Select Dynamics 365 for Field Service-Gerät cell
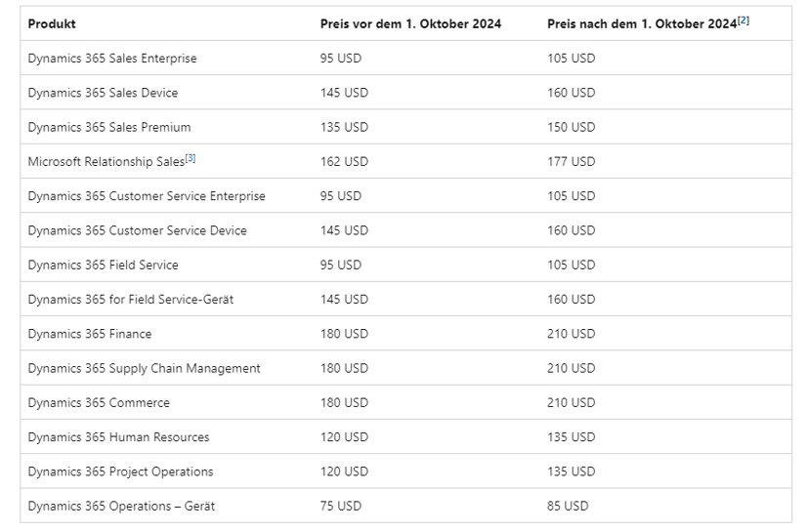 point(130,300)
